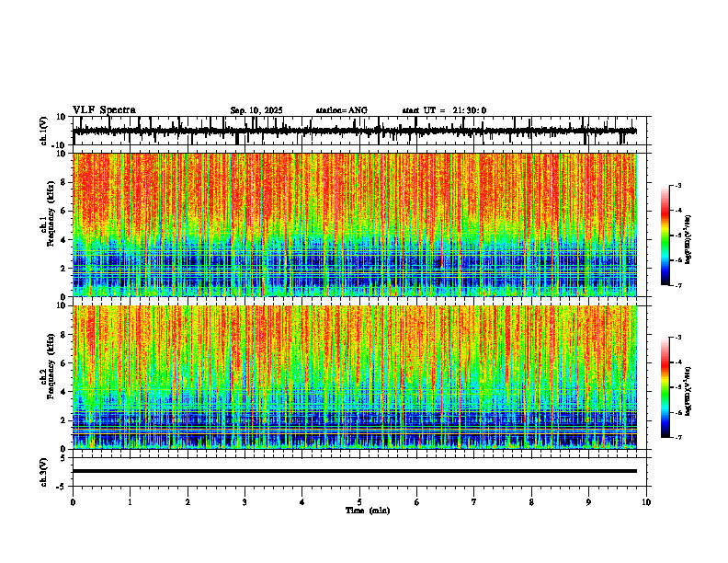Click the "station=ANG" header label
This screenshot has height=563, width=728.
tap(341, 110)
